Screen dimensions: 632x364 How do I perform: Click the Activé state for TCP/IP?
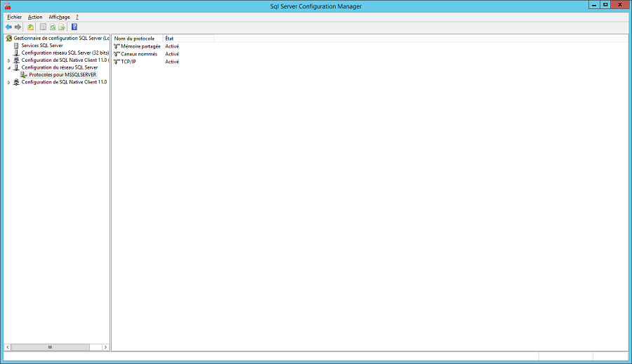(x=172, y=62)
